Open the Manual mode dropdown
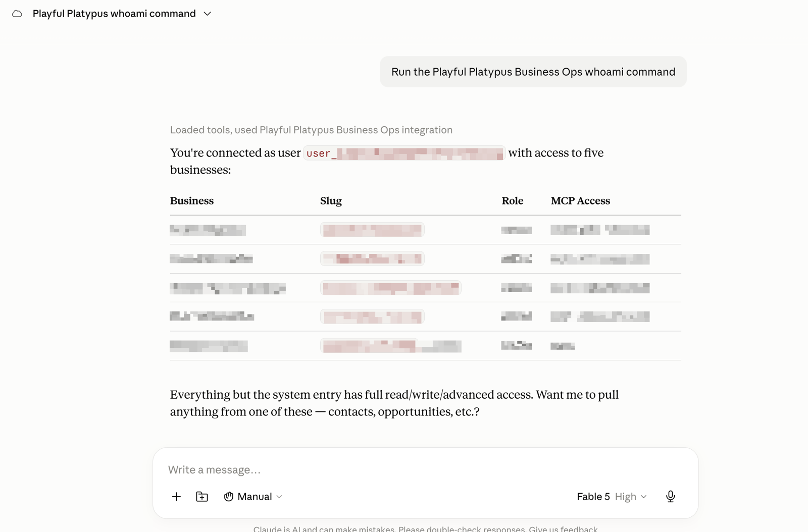808x532 pixels. [253, 497]
